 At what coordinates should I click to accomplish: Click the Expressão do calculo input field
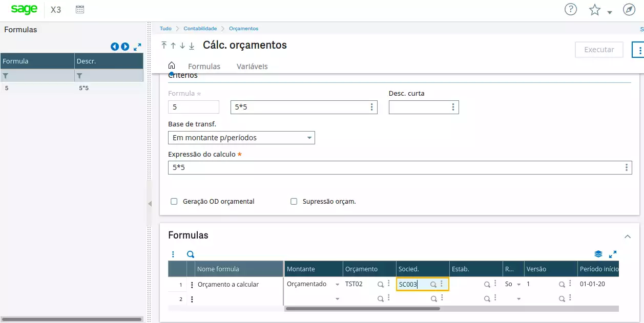coord(394,167)
